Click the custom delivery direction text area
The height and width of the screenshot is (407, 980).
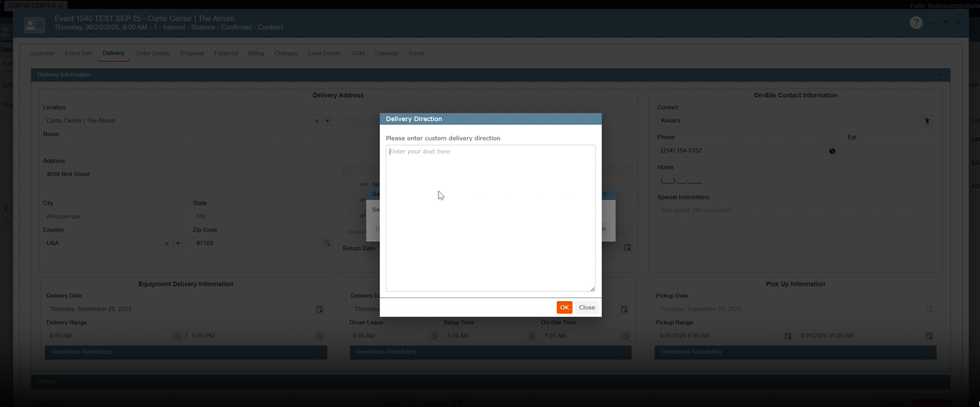coord(490,218)
